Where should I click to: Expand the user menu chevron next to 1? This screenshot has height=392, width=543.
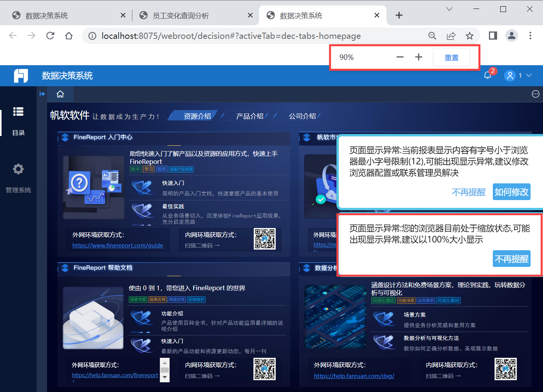[529, 75]
